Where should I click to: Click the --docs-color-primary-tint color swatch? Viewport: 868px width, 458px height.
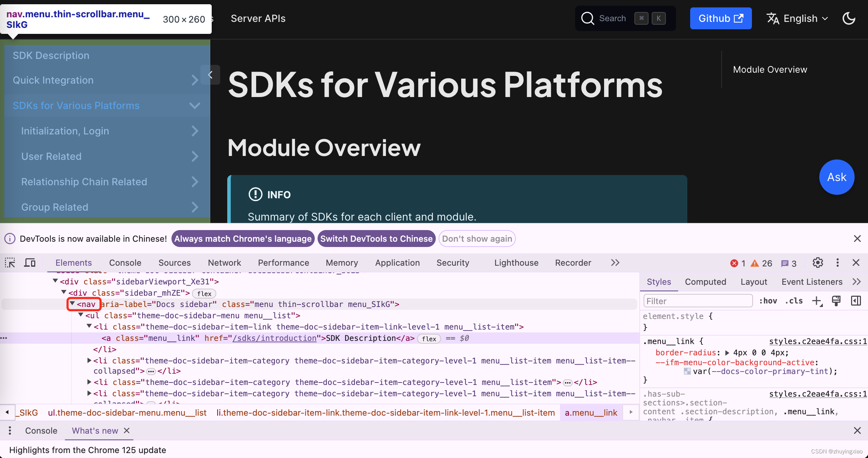coord(687,371)
